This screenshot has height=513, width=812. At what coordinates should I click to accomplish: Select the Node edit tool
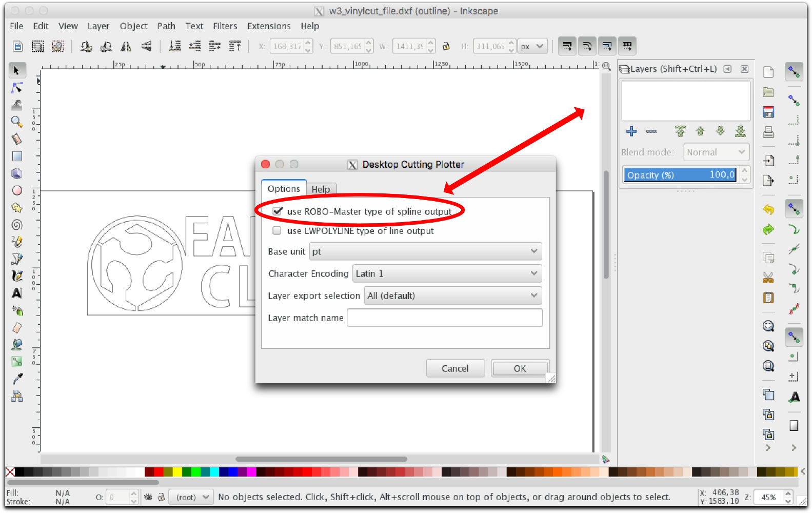(17, 88)
